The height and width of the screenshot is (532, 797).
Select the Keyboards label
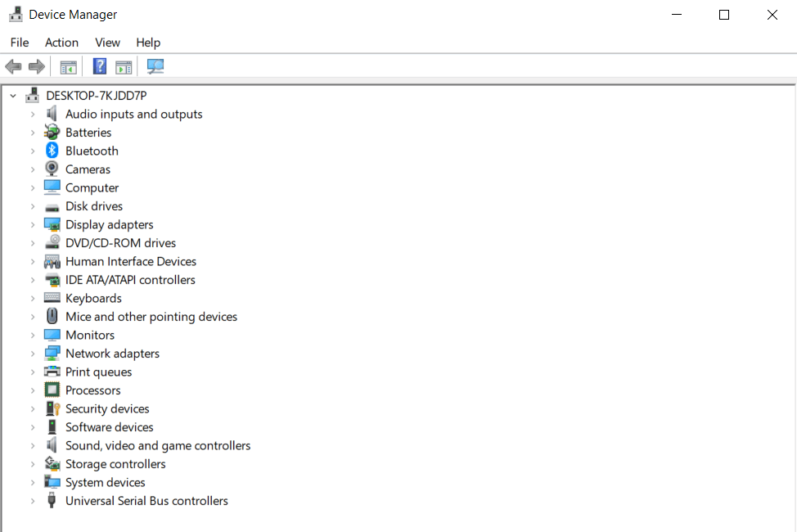(x=93, y=298)
